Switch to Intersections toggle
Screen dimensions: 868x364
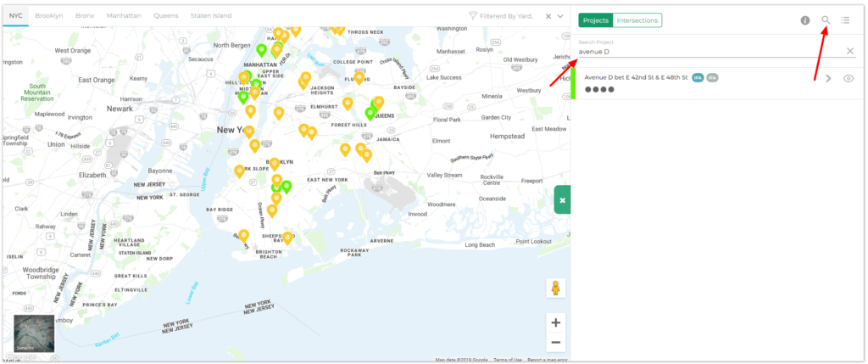(x=637, y=20)
